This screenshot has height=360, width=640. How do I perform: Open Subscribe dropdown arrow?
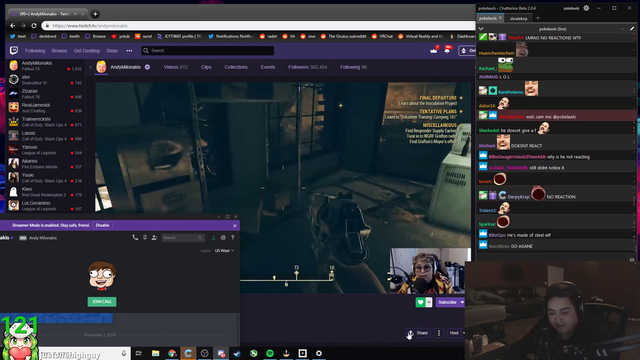pos(462,302)
